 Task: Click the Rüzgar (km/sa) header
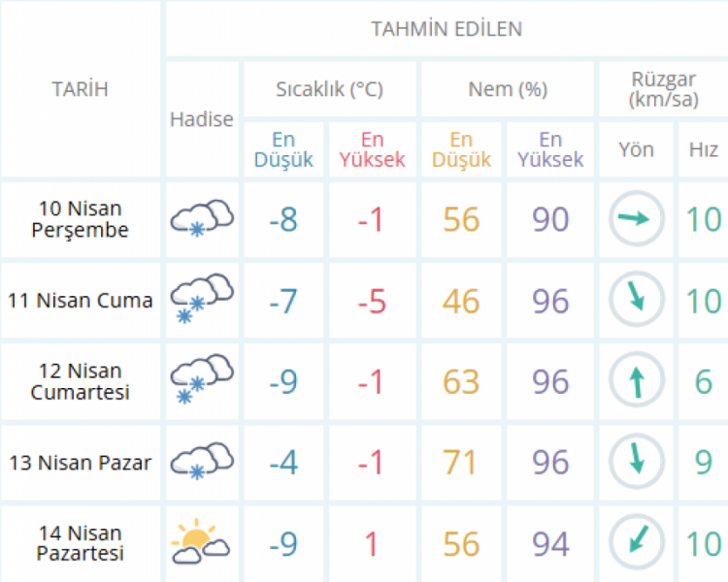(x=661, y=89)
